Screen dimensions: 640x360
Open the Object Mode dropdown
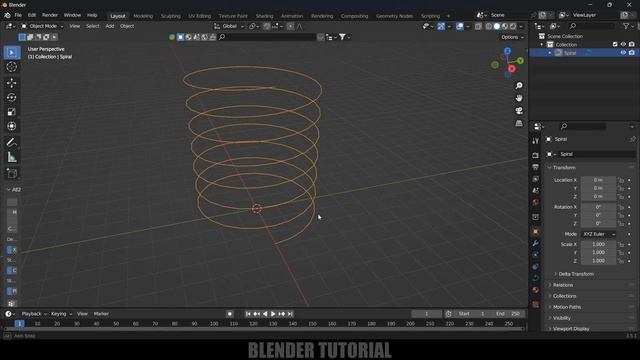(x=42, y=26)
